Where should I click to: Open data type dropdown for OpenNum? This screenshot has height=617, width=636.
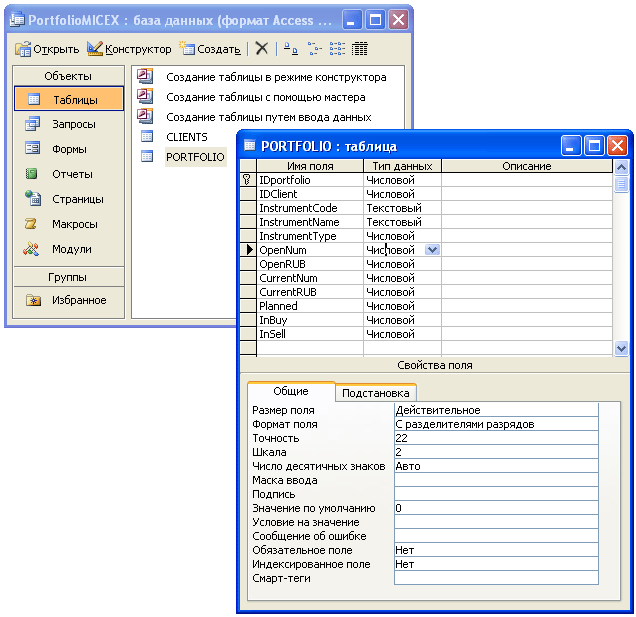[x=432, y=250]
